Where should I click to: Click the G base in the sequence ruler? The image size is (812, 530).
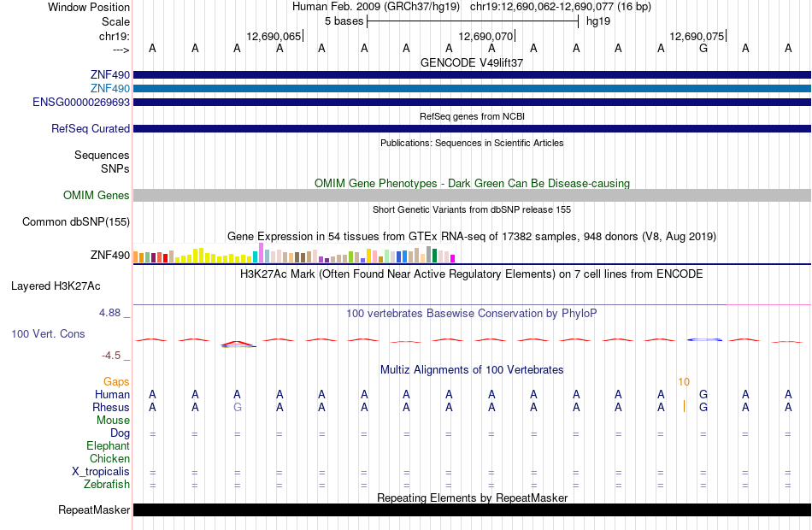pos(703,48)
